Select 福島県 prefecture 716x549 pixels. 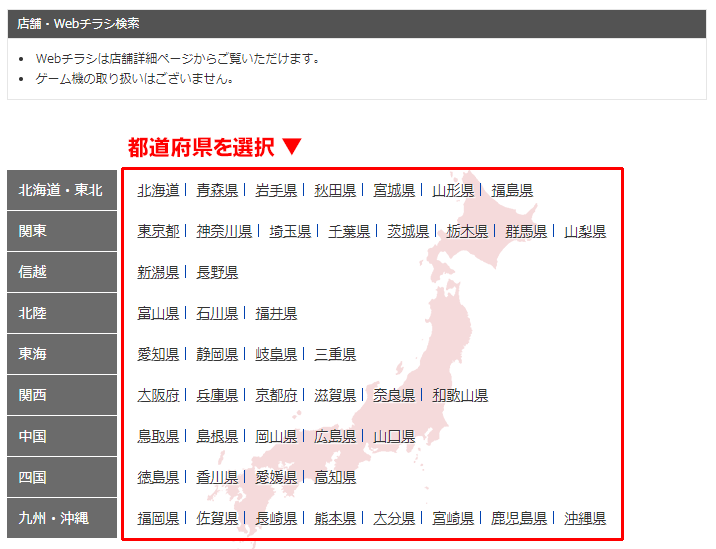click(x=512, y=190)
